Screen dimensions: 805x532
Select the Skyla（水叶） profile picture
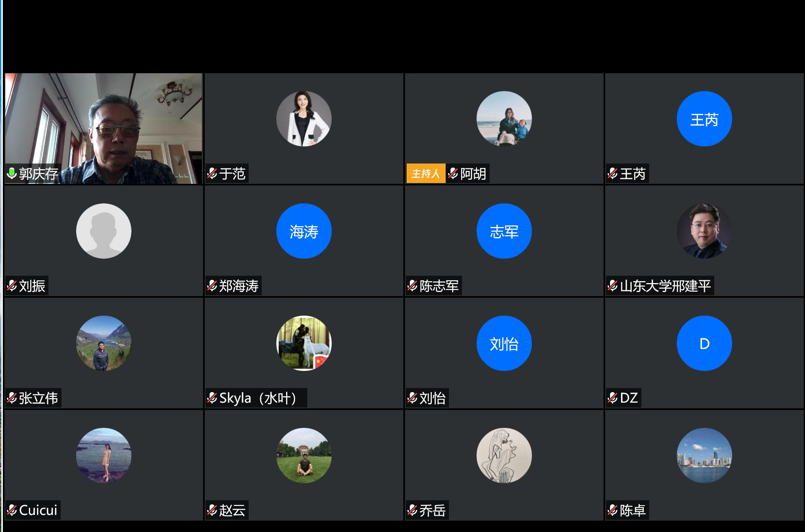pos(304,343)
